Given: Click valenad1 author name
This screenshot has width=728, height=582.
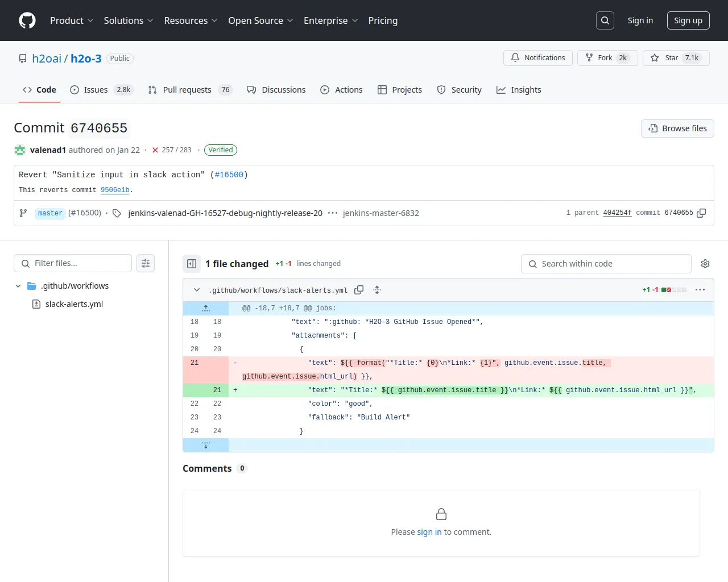Looking at the screenshot, I should [48, 150].
